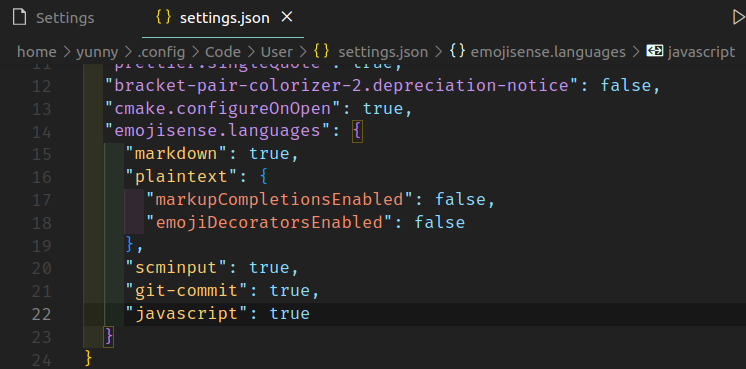746x369 pixels.
Task: Click the "emojiDecoratorsEnabled" key
Action: click(269, 223)
